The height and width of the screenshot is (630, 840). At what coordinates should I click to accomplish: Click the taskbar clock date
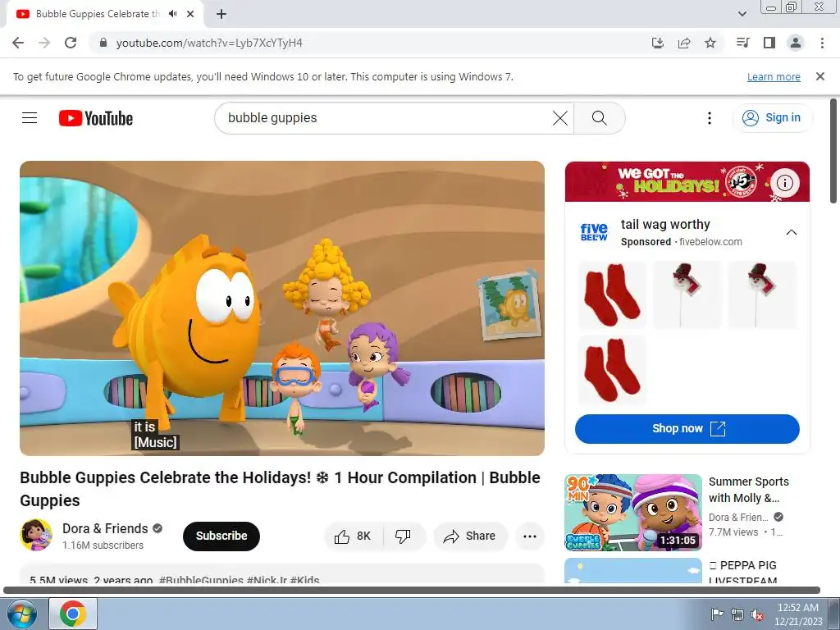[x=797, y=614]
